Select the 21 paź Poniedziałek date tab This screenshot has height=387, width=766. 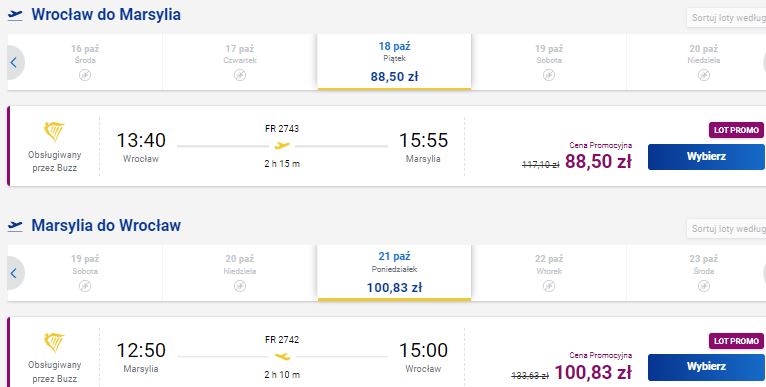[394, 272]
